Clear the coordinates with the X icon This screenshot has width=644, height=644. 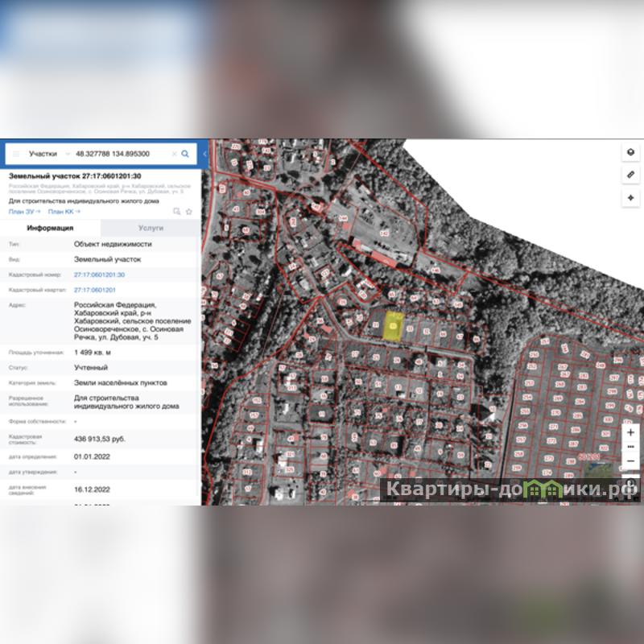(x=174, y=153)
